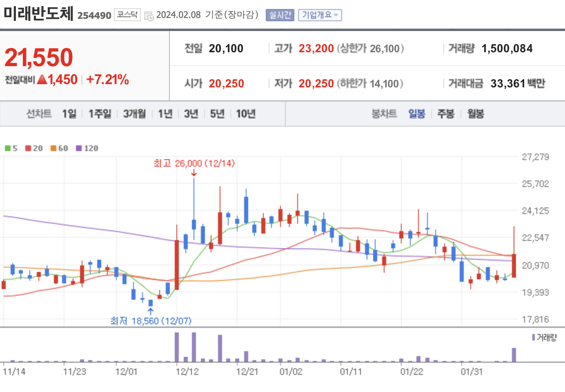Click the 01/31 date axis label

point(472,372)
